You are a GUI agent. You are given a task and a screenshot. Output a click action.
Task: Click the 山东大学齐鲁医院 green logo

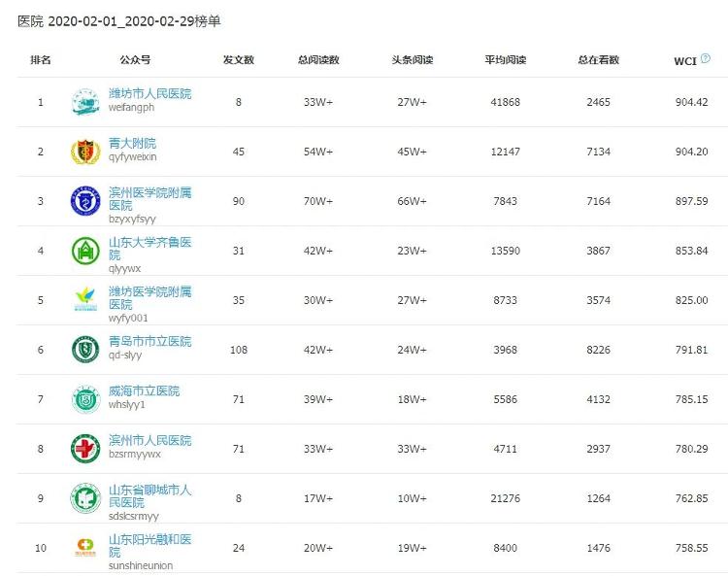[85, 251]
